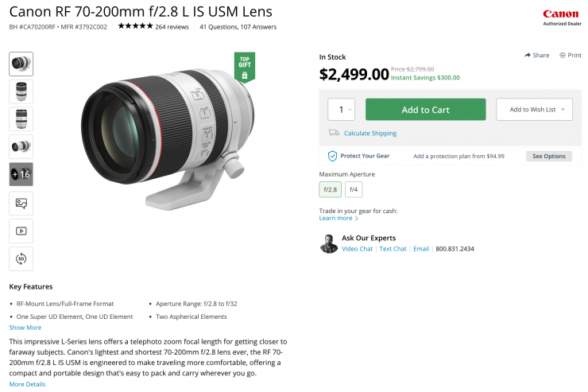
Task: Open the product video play icon
Action: (21, 231)
